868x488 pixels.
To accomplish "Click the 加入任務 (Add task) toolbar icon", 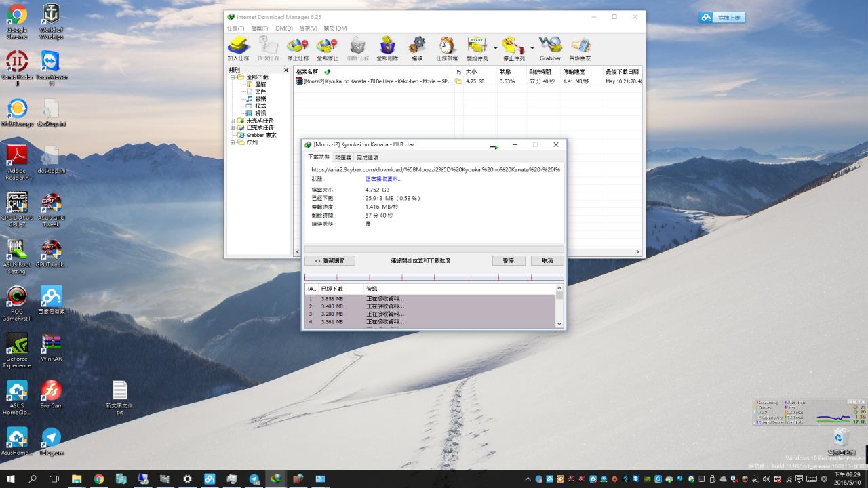I will click(238, 48).
